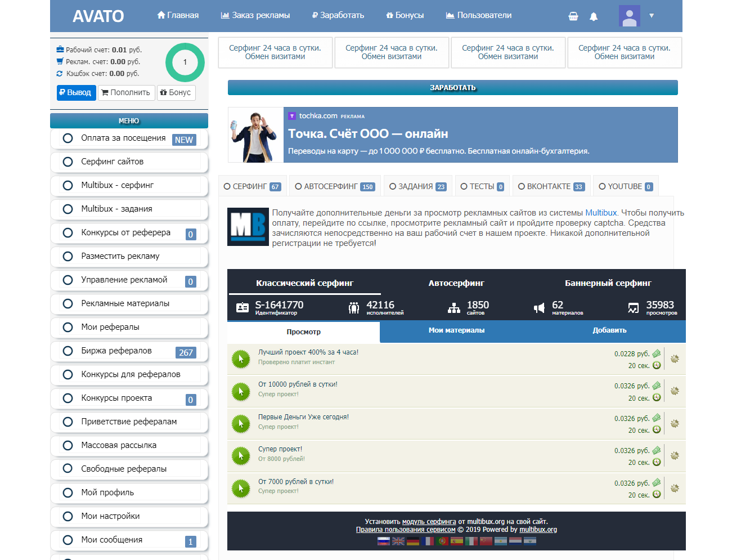
Task: Open Заказ рекламы in top navigation
Action: [255, 16]
